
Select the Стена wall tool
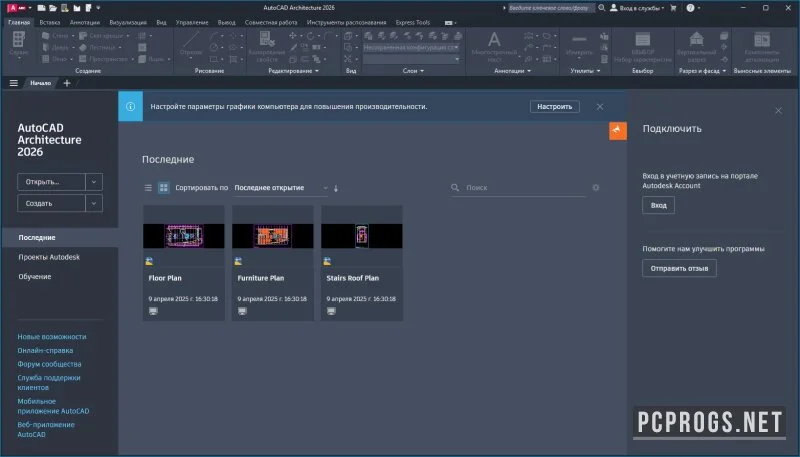tap(57, 36)
